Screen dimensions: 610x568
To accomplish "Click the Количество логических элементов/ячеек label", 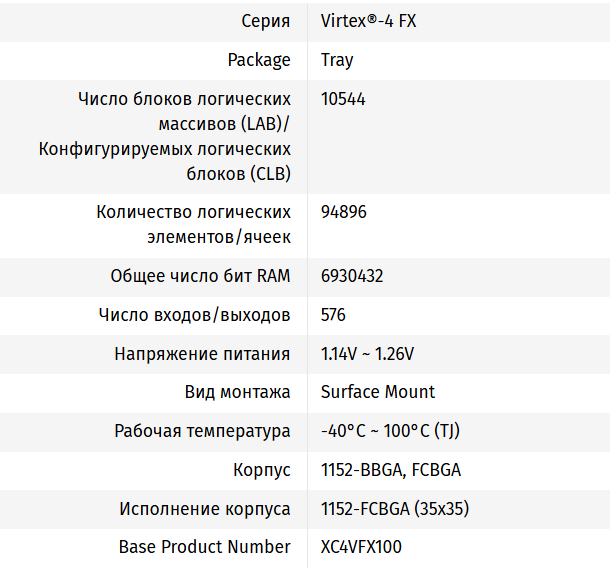I will pyautogui.click(x=193, y=224).
